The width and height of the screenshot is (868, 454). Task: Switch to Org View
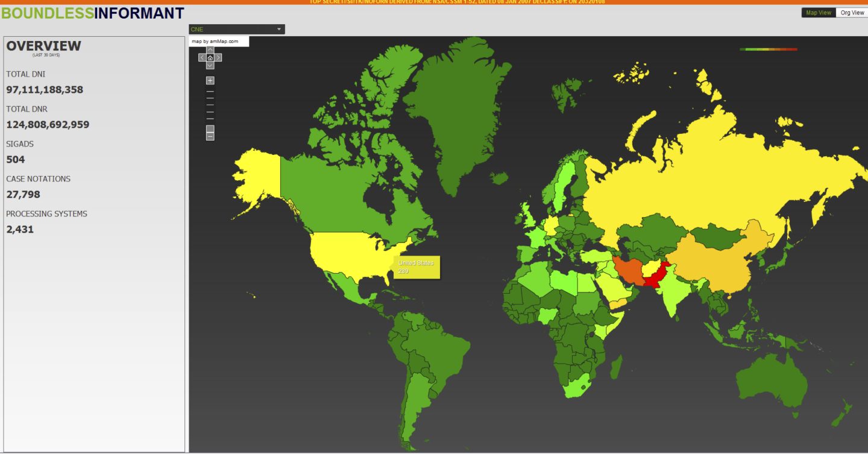click(x=852, y=13)
